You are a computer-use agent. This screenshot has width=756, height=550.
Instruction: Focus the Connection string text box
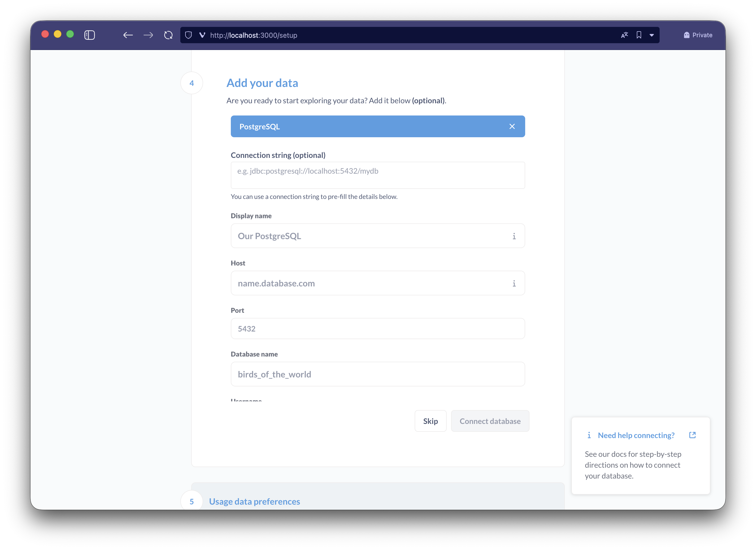378,175
